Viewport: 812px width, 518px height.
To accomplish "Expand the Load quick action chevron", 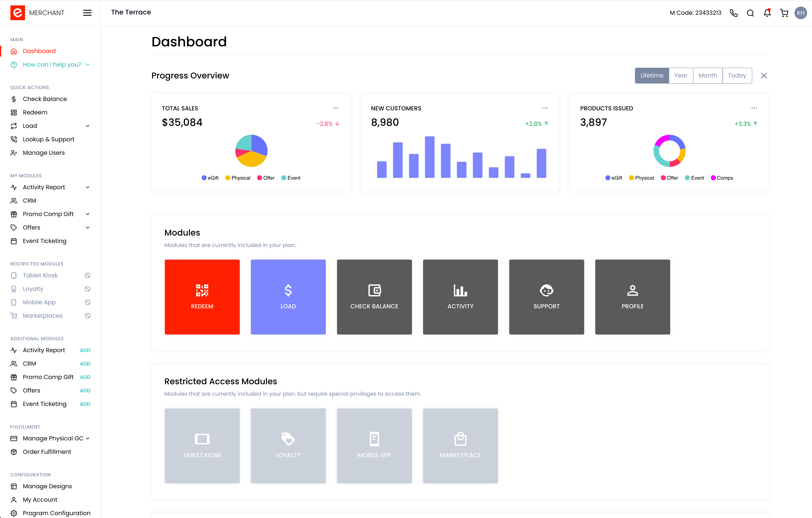I will point(88,126).
